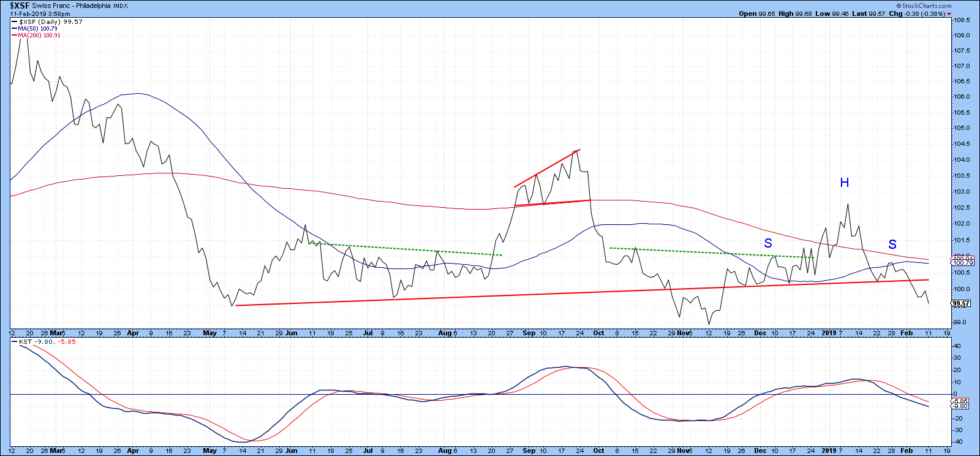Click the $XSF ticker symbol title
The image size is (980, 456).
(x=20, y=6)
